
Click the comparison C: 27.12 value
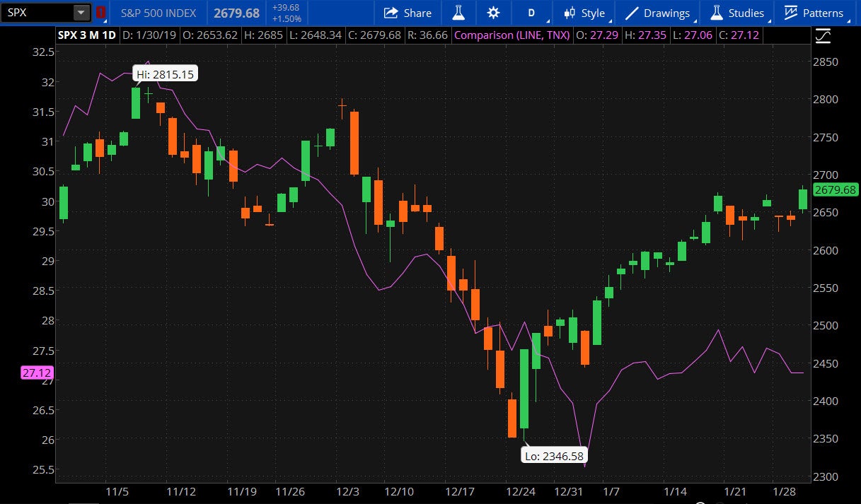[738, 35]
